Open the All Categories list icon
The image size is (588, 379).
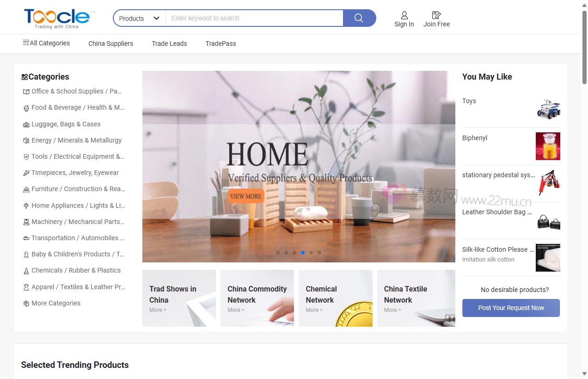(26, 43)
